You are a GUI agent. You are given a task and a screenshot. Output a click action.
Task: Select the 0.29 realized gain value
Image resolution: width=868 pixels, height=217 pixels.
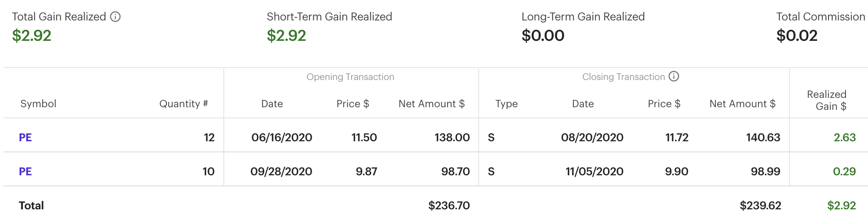pyautogui.click(x=844, y=171)
